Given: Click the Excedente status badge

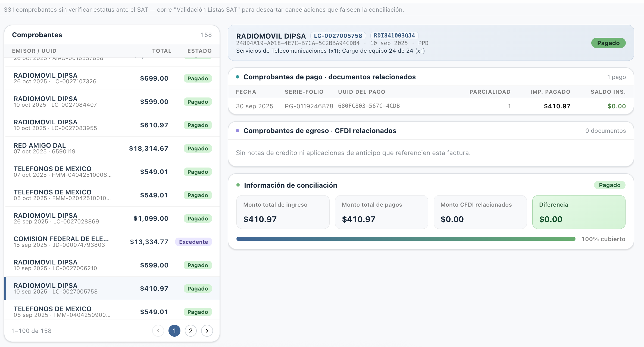Looking at the screenshot, I should coord(193,242).
